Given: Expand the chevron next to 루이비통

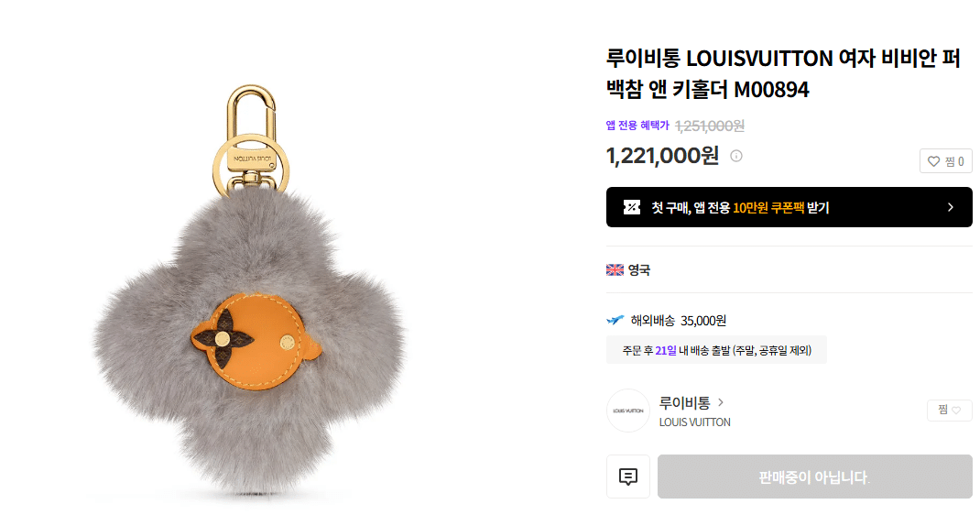Looking at the screenshot, I should [x=721, y=402].
